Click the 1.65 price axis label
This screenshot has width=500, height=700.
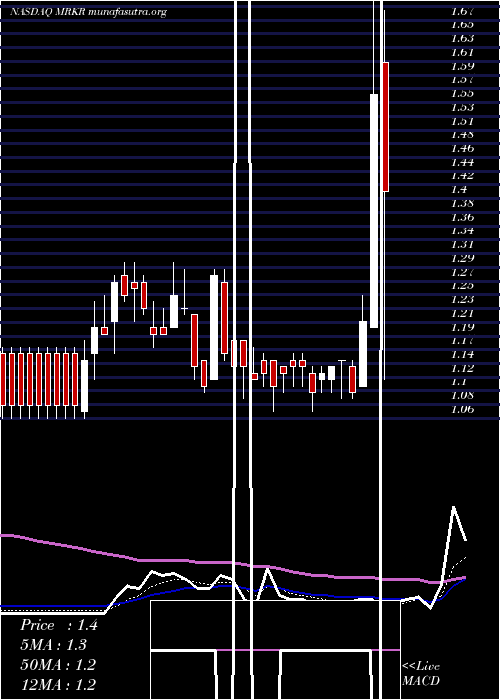pyautogui.click(x=462, y=24)
